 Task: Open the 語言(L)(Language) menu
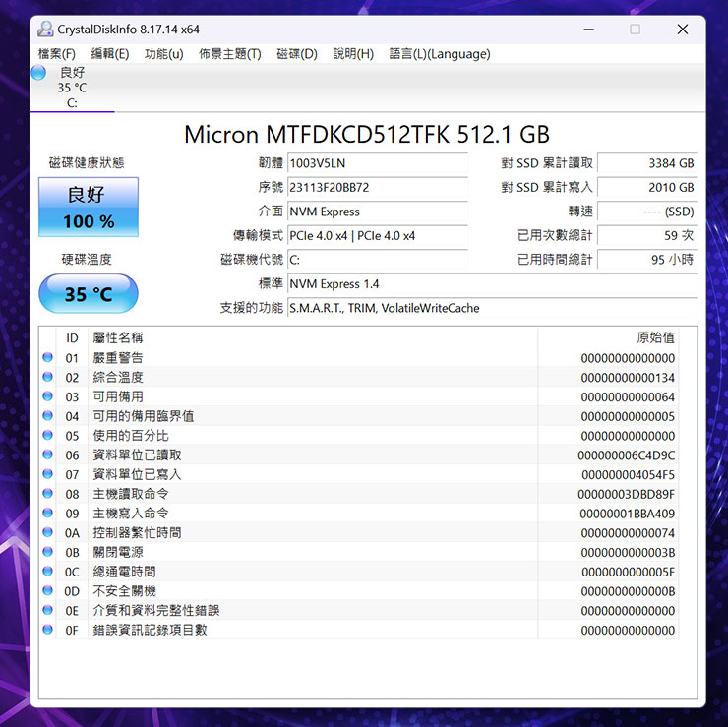click(439, 54)
